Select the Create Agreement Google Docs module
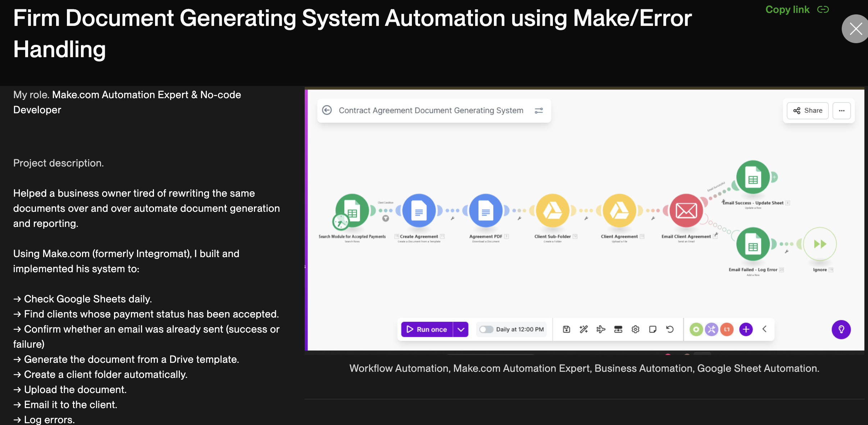Screen dimensions: 868x425 click(x=419, y=210)
